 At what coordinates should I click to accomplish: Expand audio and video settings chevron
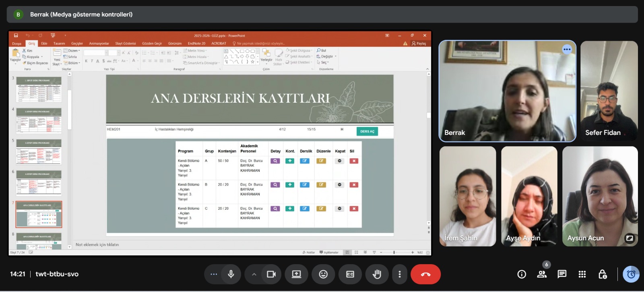(254, 274)
